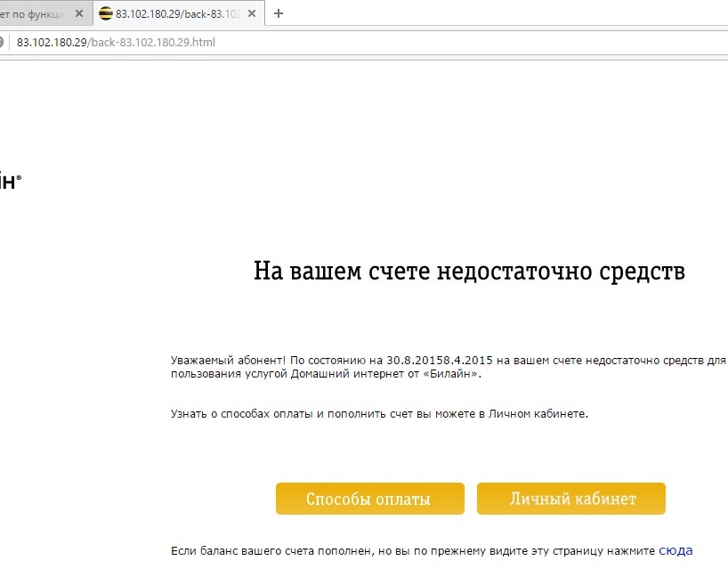
Task: Close the first tab labeled 'ет по функци'
Action: (79, 13)
